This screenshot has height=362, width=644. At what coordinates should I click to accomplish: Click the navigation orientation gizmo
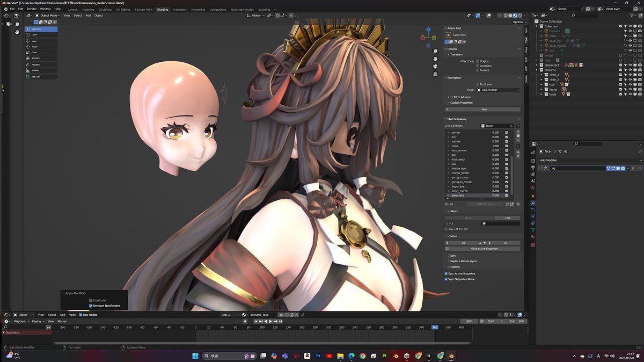[428, 37]
